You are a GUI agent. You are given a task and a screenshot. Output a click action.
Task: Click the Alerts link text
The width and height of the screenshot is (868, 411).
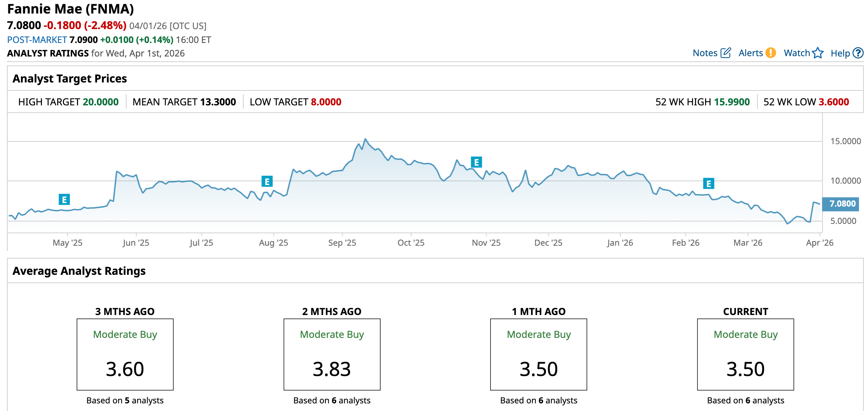[750, 53]
